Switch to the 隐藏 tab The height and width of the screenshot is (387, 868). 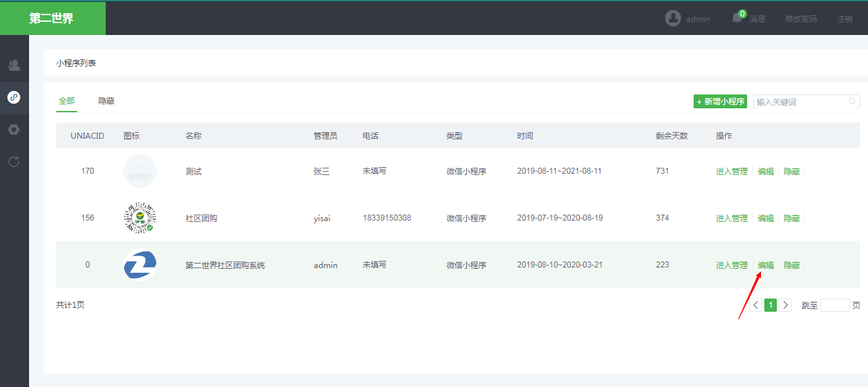pyautogui.click(x=106, y=101)
